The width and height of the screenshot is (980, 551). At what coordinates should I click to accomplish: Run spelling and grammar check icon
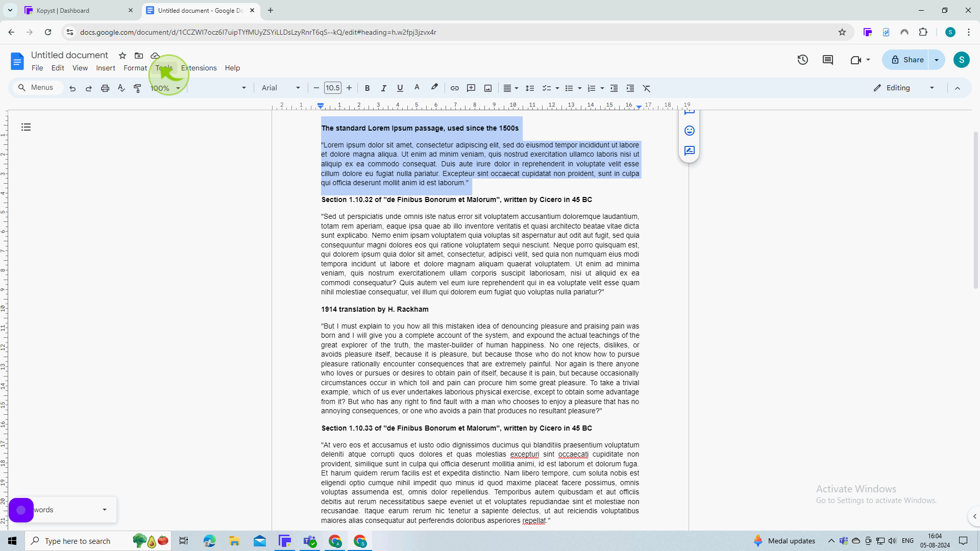(121, 88)
